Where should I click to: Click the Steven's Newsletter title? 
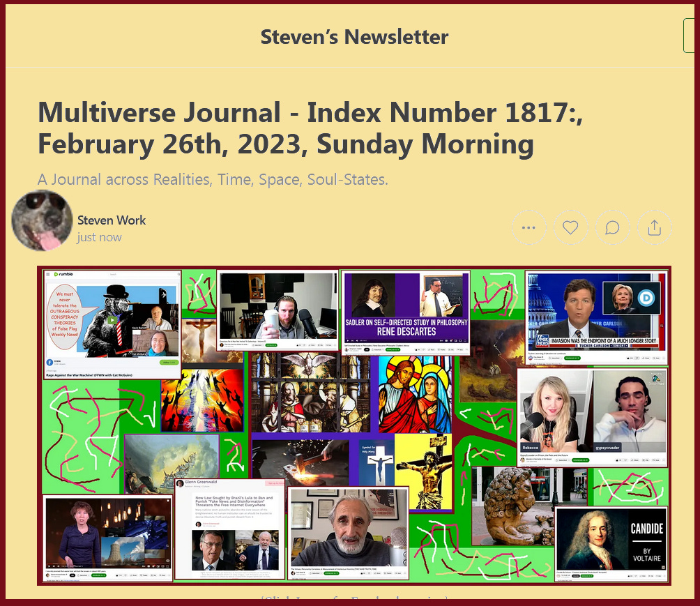point(354,37)
